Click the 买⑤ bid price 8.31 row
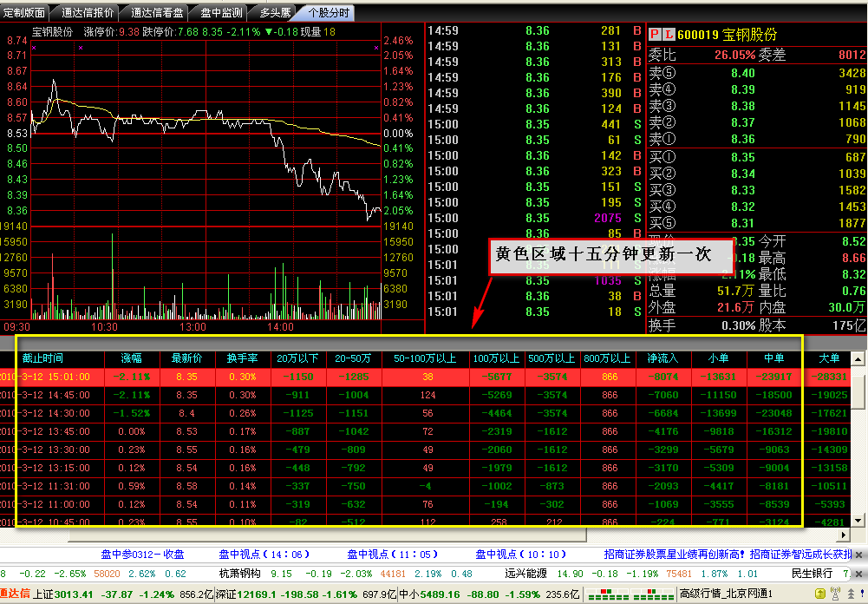This screenshot has width=868, height=604. point(757,223)
